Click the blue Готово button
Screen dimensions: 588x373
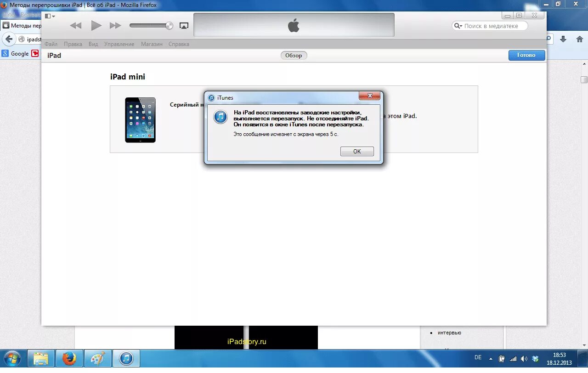tap(526, 55)
